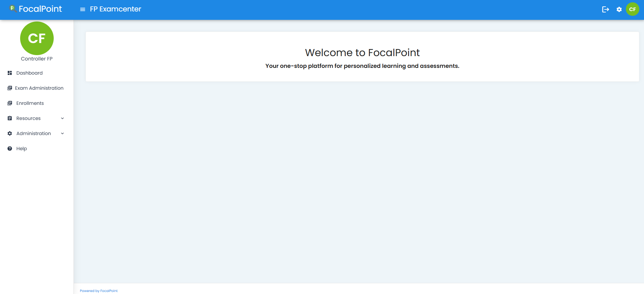Open the Dashboard menu item
Screen dimensions: 644x294
click(30, 73)
